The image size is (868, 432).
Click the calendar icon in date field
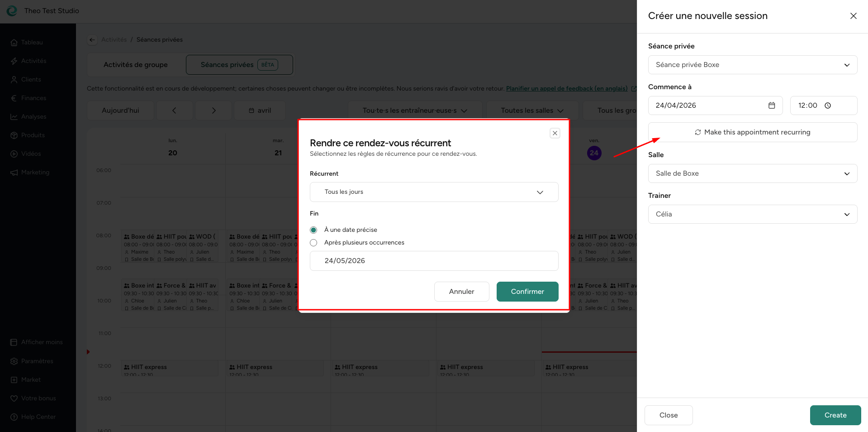[772, 106]
